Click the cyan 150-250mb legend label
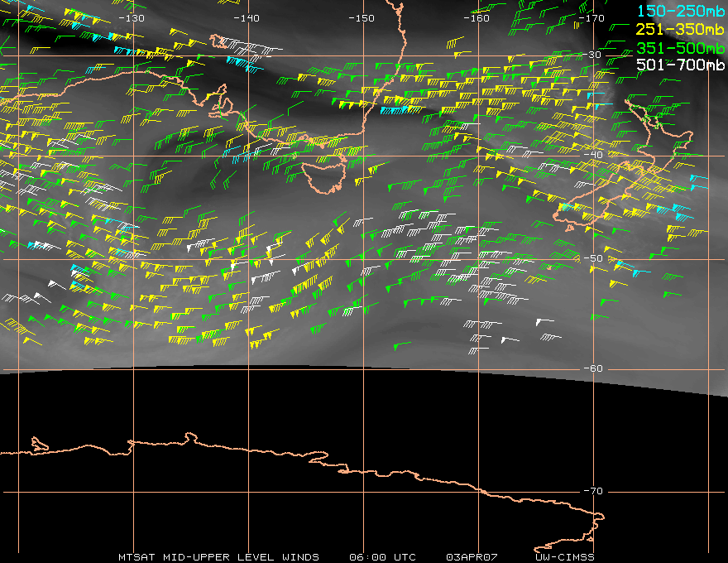Image resolution: width=728 pixels, height=563 pixels. coord(679,11)
